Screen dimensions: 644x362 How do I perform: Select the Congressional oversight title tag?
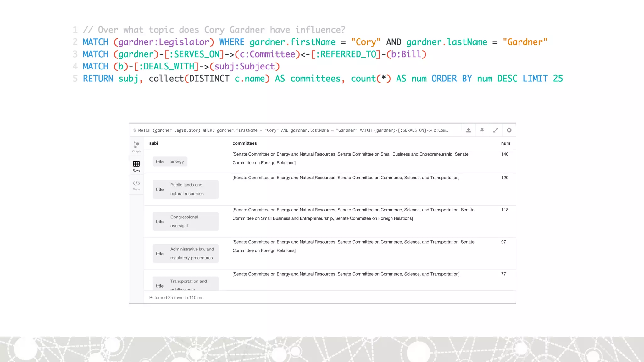[186, 221]
